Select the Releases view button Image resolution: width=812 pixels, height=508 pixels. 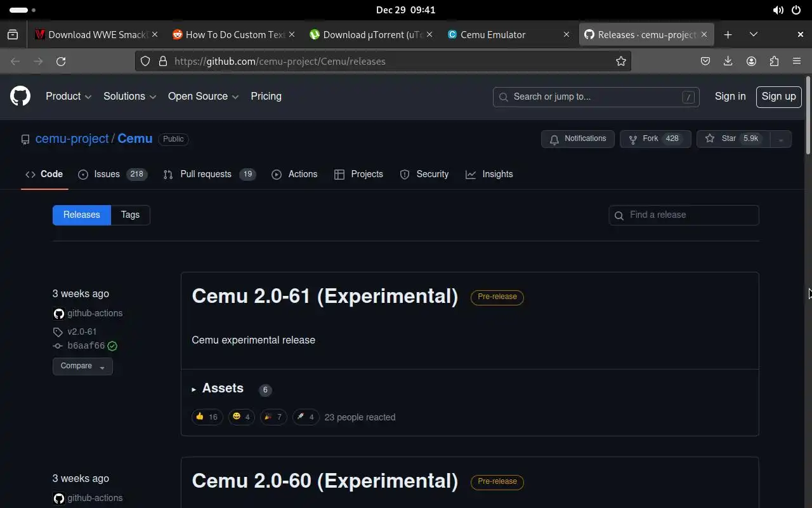82,215
